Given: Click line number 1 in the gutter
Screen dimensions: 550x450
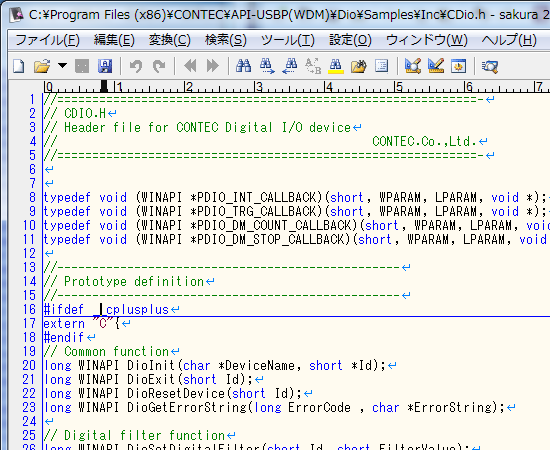Looking at the screenshot, I should pos(32,99).
